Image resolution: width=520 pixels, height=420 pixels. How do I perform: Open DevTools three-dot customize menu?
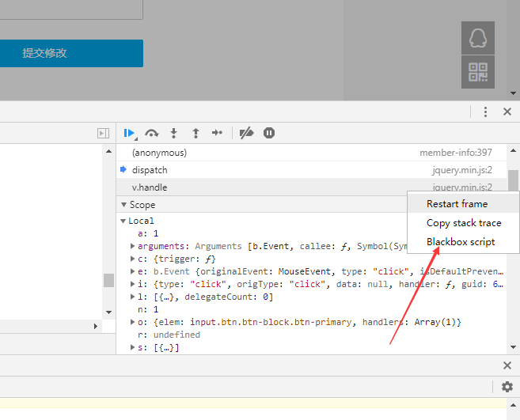click(485, 112)
